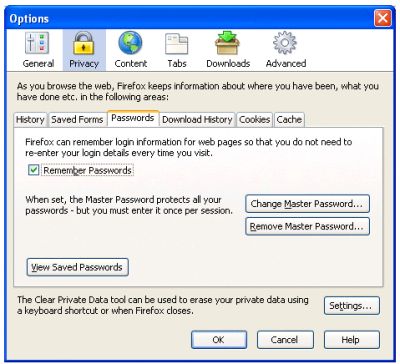
Task: Switch to the Saved Forms tab
Action: tap(77, 120)
